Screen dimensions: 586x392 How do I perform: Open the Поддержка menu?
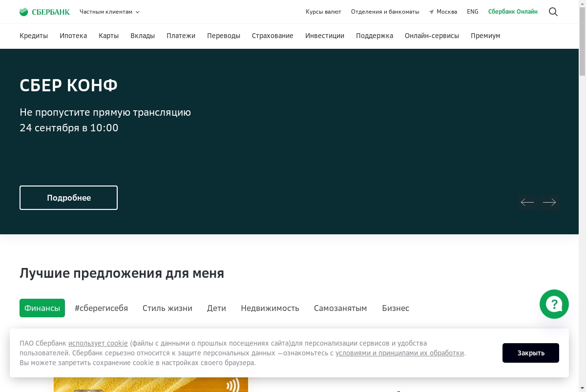[x=375, y=36]
